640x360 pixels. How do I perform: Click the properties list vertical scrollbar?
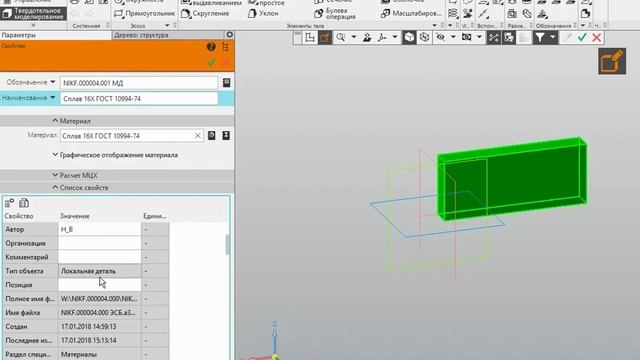pos(227,245)
